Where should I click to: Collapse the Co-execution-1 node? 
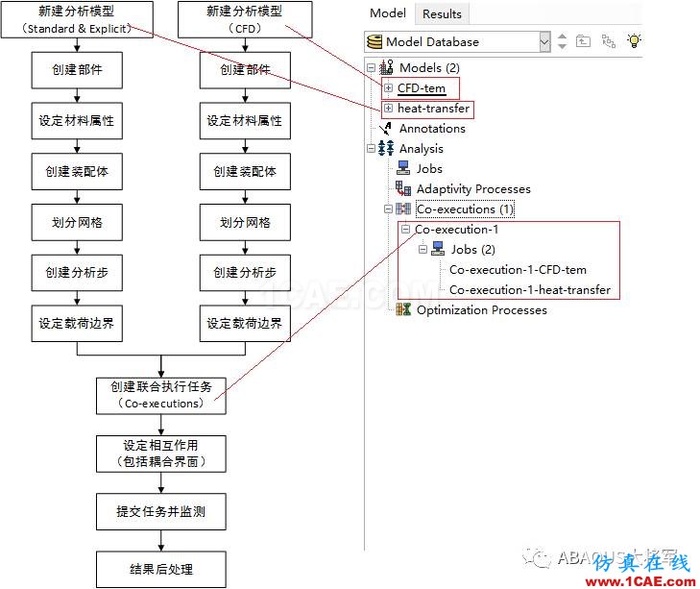click(x=405, y=230)
